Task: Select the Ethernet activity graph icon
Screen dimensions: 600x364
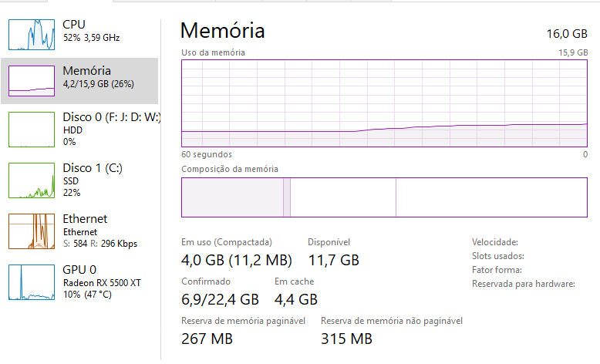Action: pos(32,231)
